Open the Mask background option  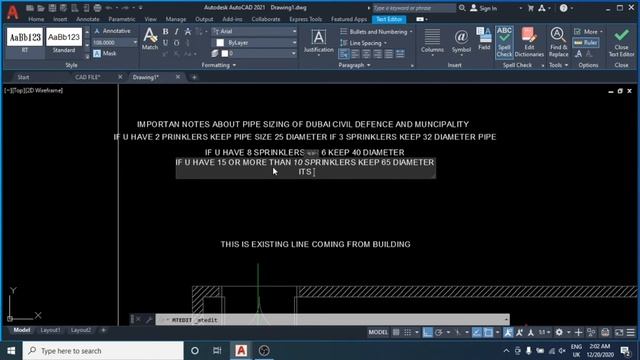pos(105,53)
